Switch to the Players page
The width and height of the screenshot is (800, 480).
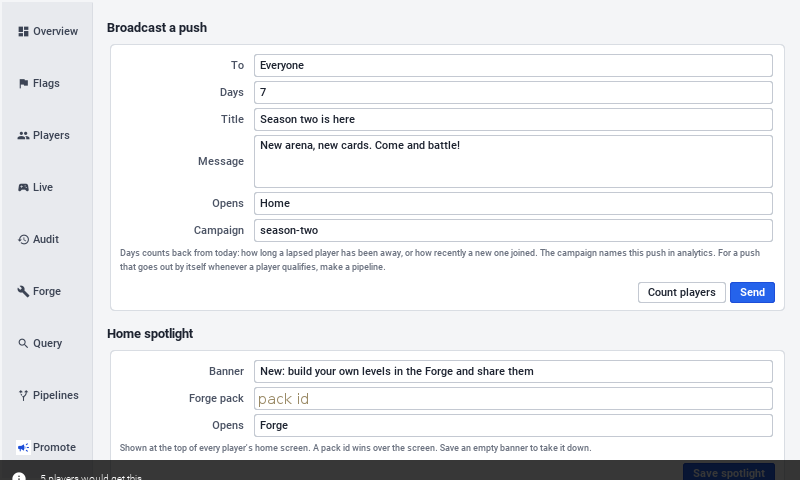tap(51, 136)
